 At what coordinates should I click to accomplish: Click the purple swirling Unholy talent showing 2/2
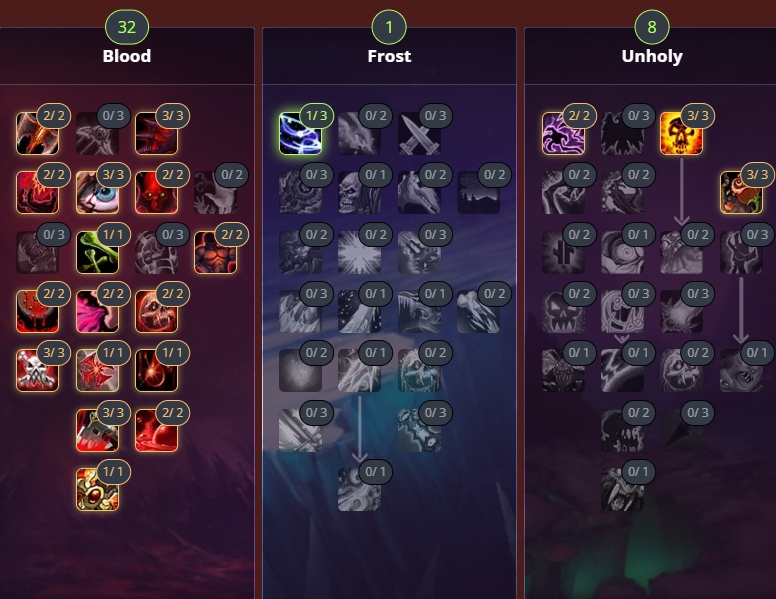[563, 133]
